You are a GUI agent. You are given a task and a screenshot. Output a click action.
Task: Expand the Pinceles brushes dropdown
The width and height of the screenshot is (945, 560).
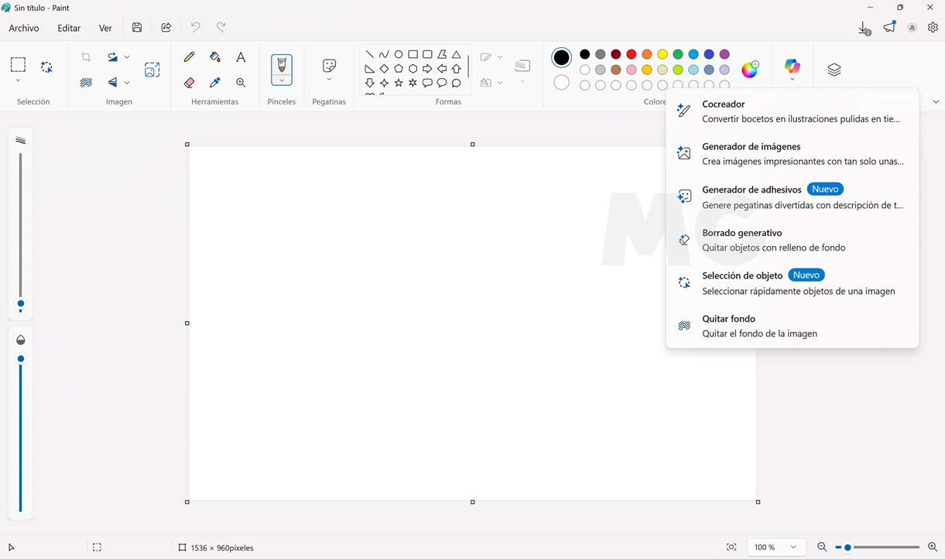click(x=282, y=80)
